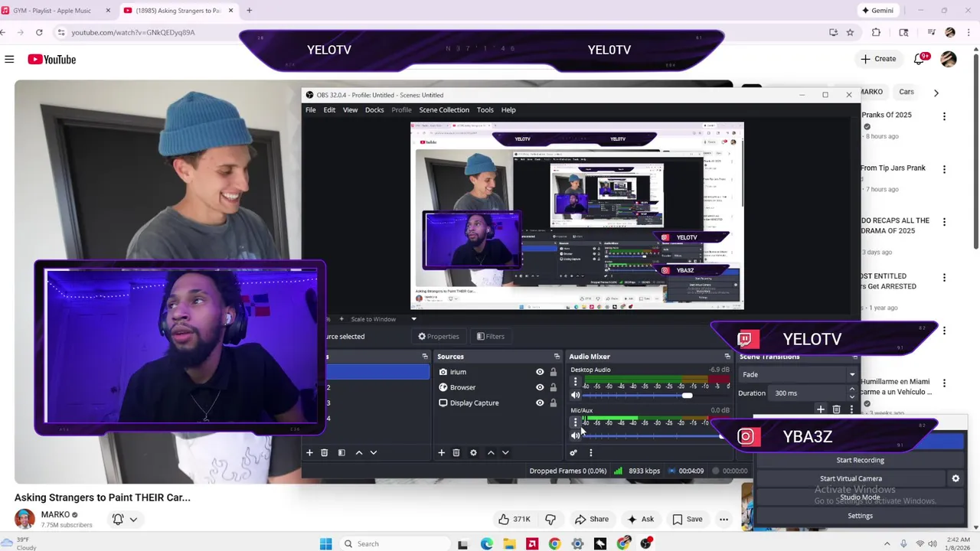The image size is (980, 551).
Task: Toggle visibility of Display Capture source
Action: (x=540, y=403)
